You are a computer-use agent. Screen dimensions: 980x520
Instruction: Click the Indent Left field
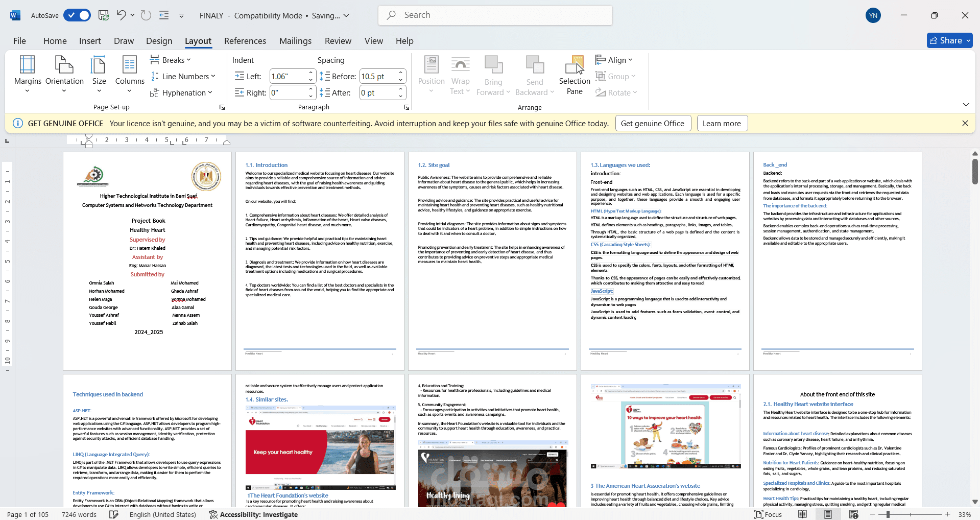coord(288,77)
